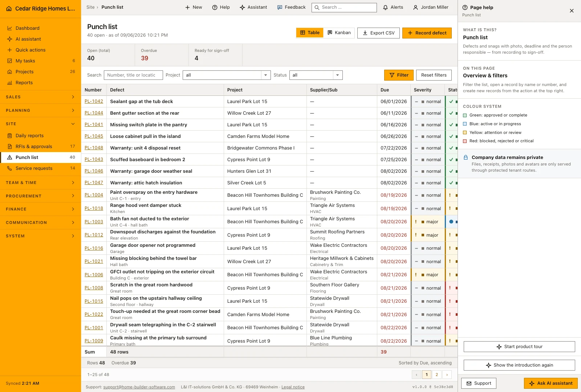Open Quick actions in the sidebar
Image resolution: width=581 pixels, height=392 pixels.
40,50
